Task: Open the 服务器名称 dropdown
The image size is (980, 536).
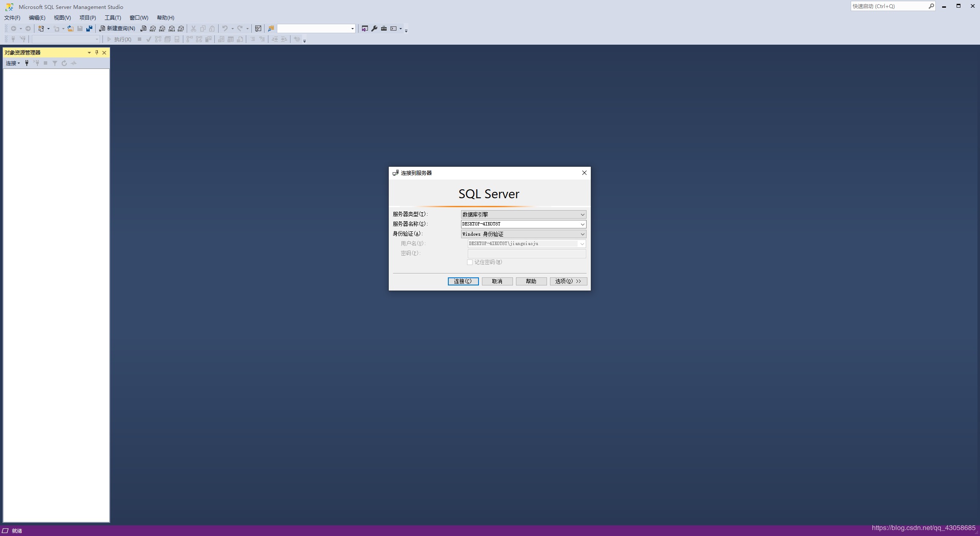Action: [582, 224]
